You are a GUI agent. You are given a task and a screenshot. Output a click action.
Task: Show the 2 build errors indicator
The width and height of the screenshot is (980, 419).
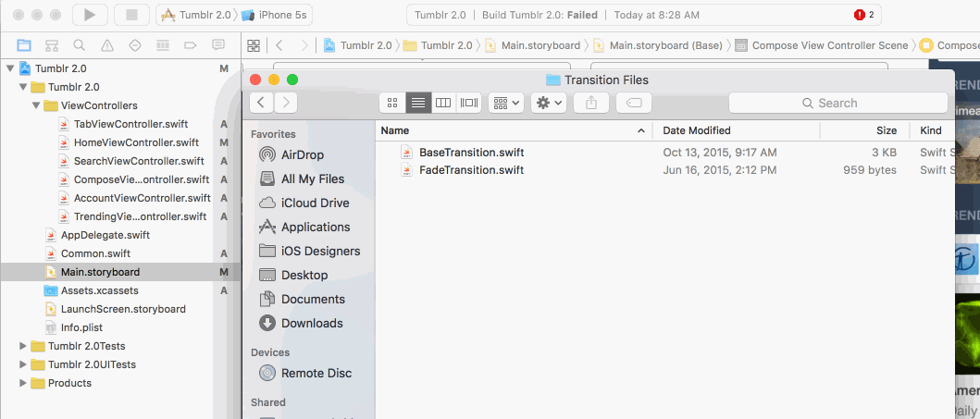click(x=863, y=15)
